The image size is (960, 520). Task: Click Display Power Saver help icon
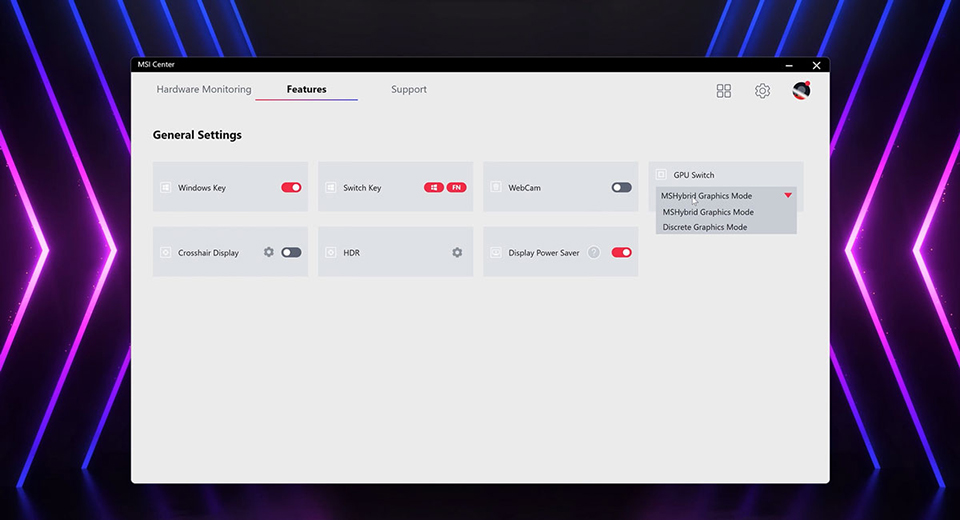[594, 253]
